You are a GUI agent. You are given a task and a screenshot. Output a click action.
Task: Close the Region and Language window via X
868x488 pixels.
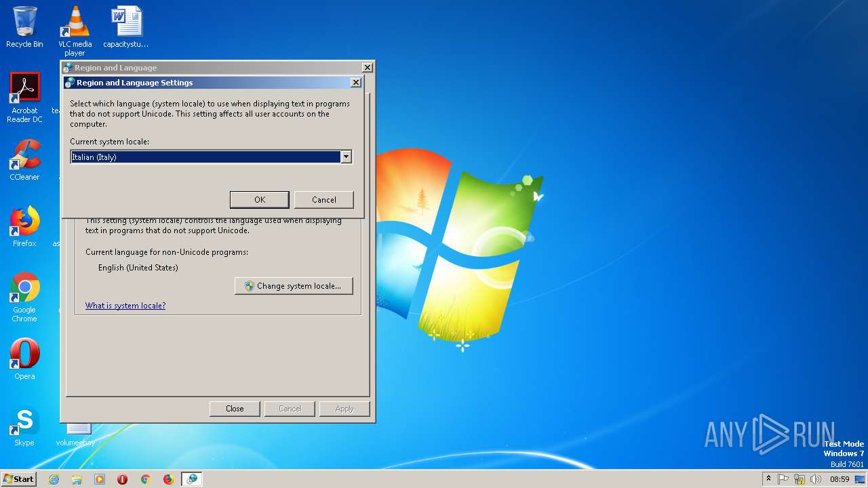click(x=367, y=68)
